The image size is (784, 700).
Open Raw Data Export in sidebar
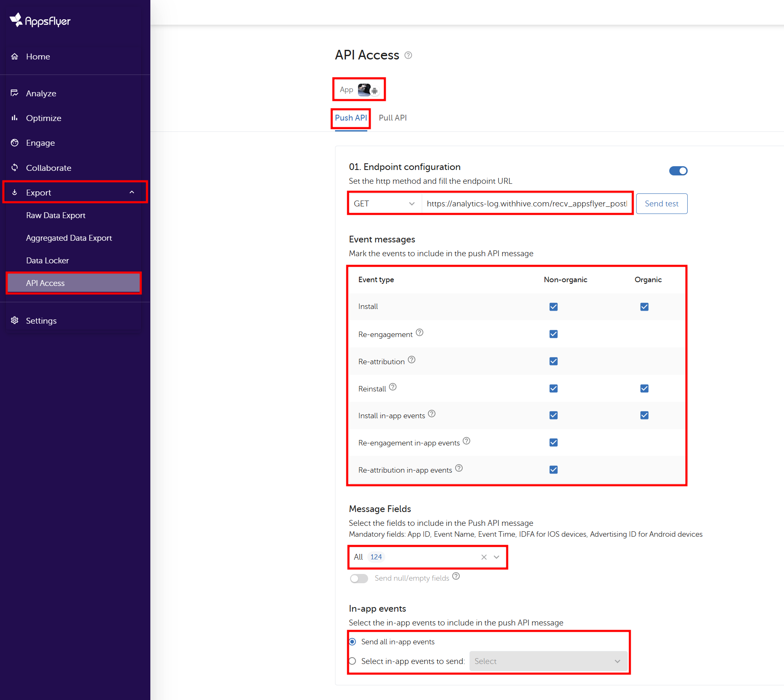click(56, 215)
